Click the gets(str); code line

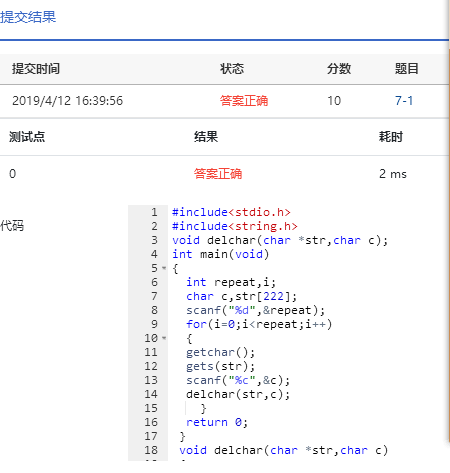pyautogui.click(x=220, y=366)
